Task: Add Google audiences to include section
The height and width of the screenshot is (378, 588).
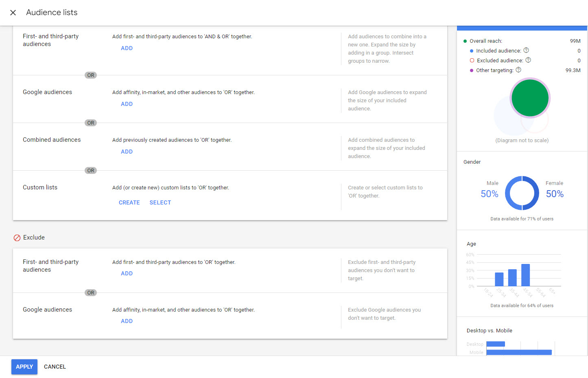Action: (127, 104)
